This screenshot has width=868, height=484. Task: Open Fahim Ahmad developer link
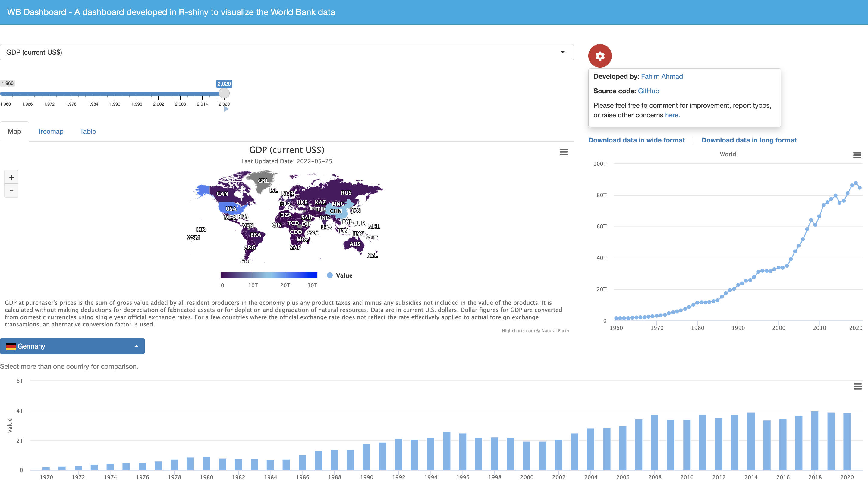pos(662,76)
